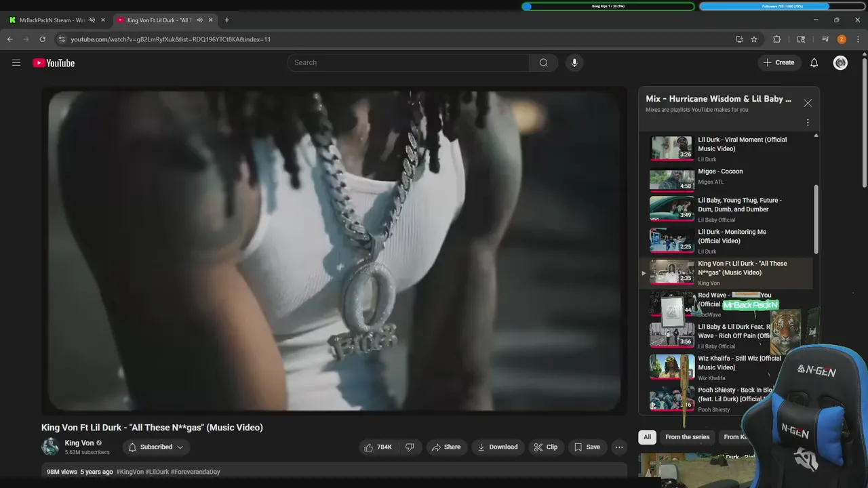Click the Create button
Screen dimensions: 868x488
click(x=778, y=63)
